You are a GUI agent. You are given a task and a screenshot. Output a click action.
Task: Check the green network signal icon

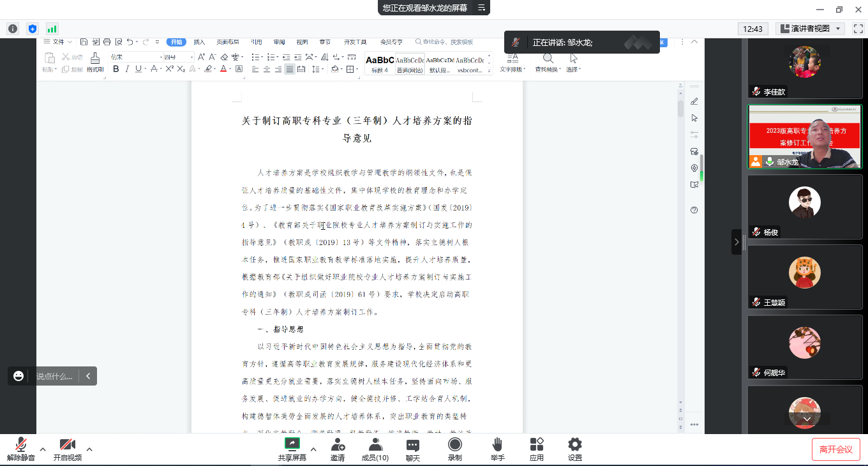click(x=52, y=29)
